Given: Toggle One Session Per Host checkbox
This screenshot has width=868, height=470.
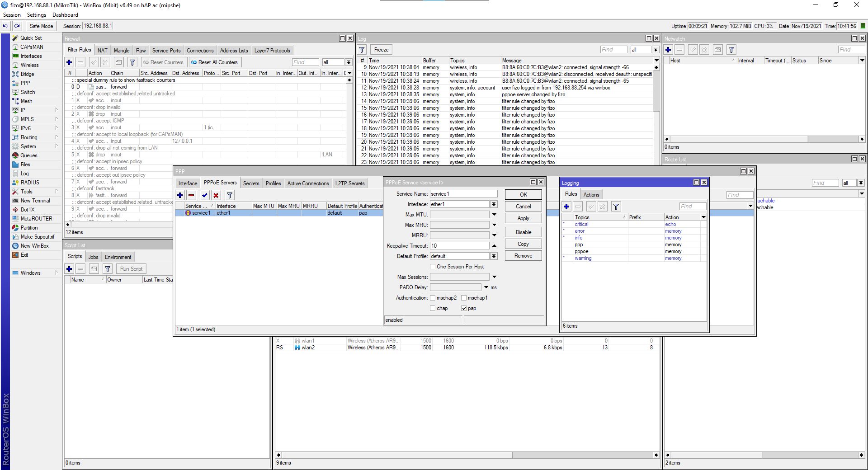Looking at the screenshot, I should (x=433, y=267).
